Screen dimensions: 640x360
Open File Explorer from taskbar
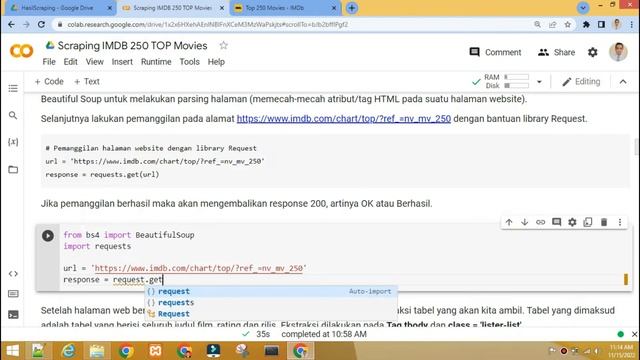(97, 351)
